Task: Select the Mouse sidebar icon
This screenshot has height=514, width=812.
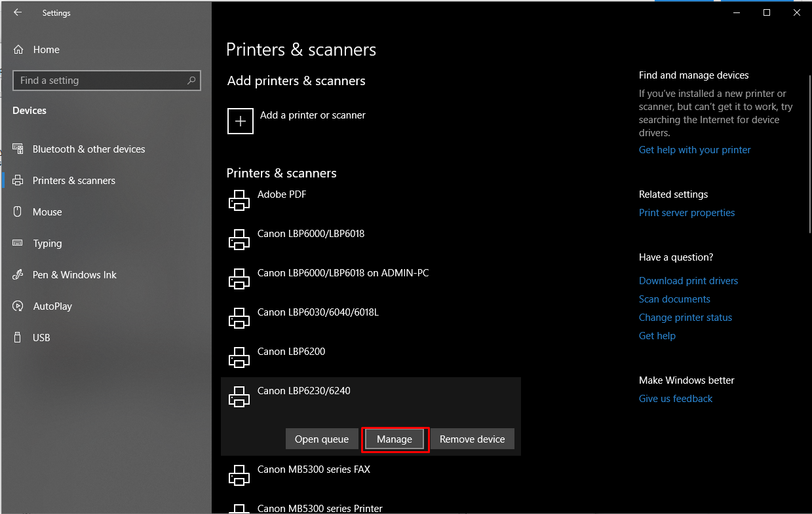Action: pyautogui.click(x=18, y=212)
